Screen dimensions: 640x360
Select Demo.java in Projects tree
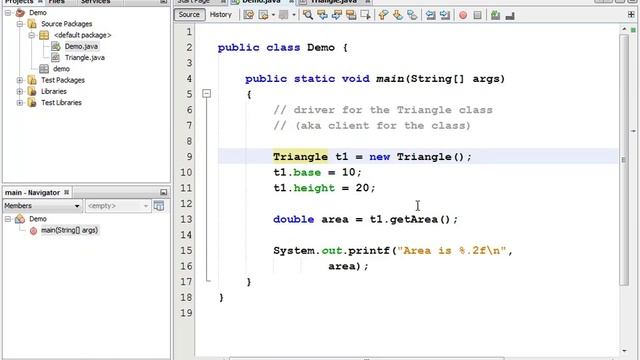coord(81,47)
